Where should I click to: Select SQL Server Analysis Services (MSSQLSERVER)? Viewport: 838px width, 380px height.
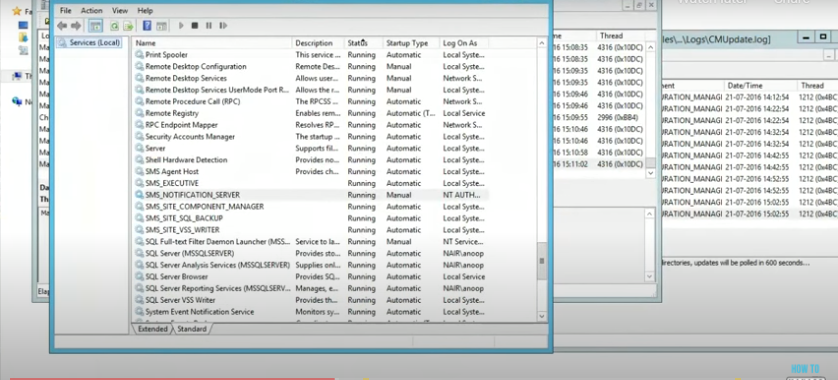(x=217, y=265)
